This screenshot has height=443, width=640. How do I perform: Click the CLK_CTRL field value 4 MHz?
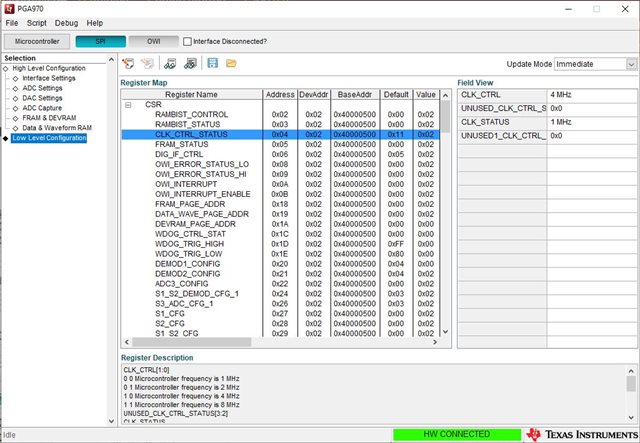click(592, 95)
